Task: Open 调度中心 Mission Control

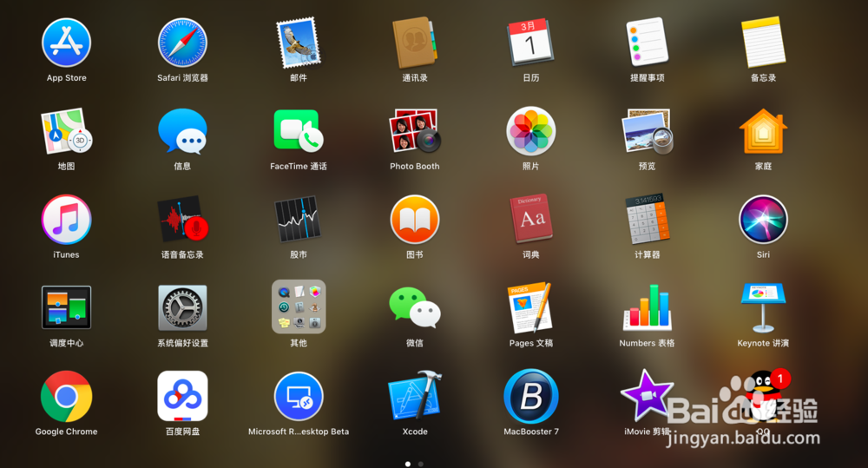Action: pyautogui.click(x=67, y=308)
